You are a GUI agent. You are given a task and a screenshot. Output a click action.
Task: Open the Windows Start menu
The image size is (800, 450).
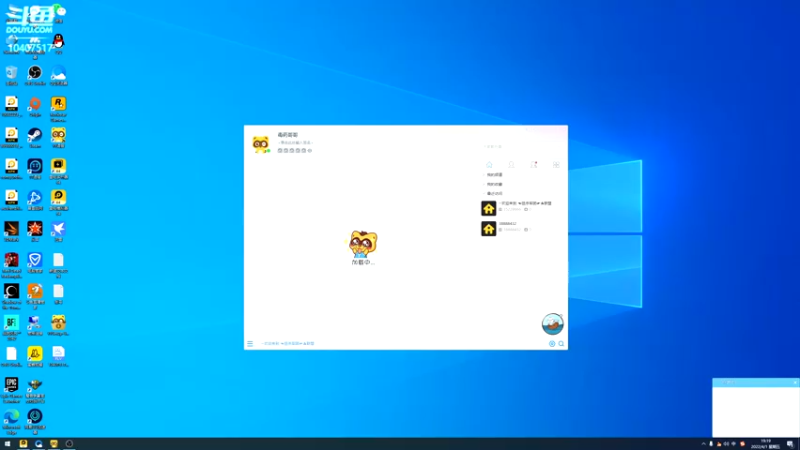[x=7, y=444]
